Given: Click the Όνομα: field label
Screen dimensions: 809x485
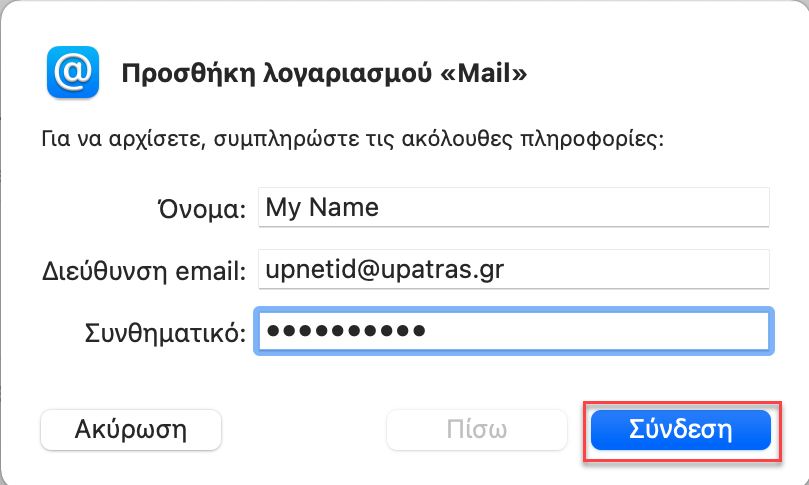Looking at the screenshot, I should [202, 209].
